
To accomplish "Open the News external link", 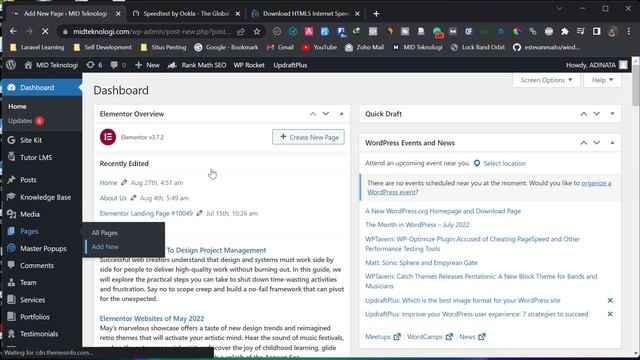I will coord(472,337).
